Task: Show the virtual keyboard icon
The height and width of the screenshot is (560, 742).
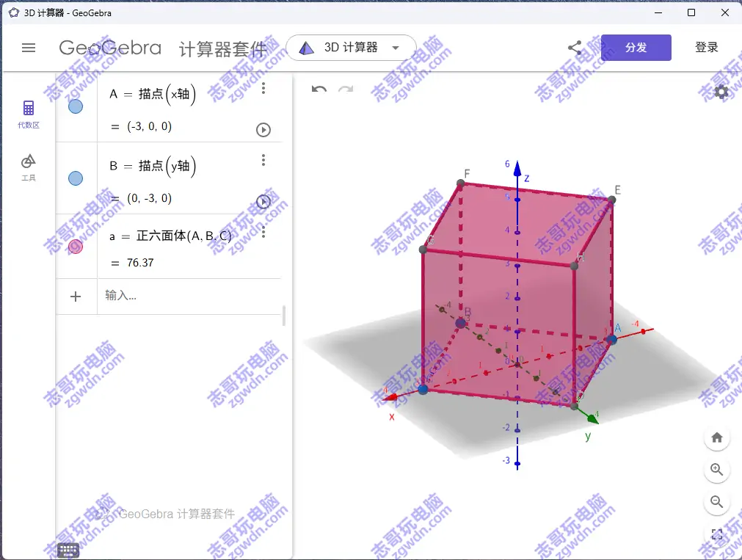Action: point(68,550)
